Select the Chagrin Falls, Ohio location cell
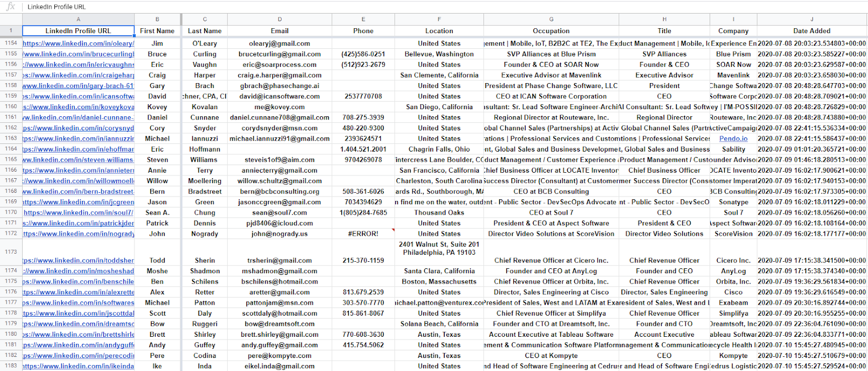The height and width of the screenshot is (371, 868). pos(439,149)
